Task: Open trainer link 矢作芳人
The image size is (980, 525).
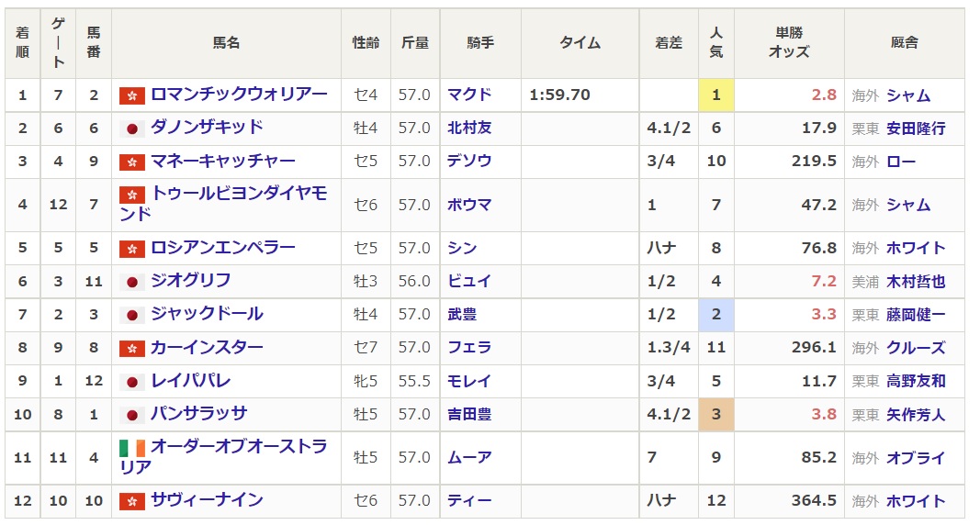Action: (916, 415)
